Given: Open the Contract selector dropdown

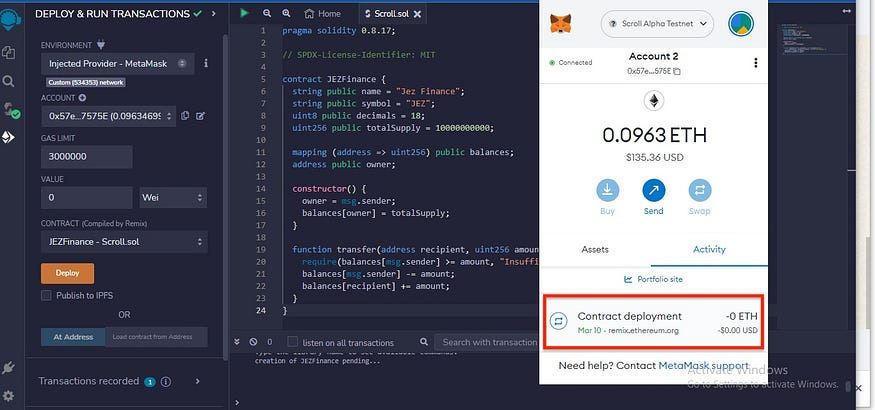Looking at the screenshot, I should pyautogui.click(x=124, y=242).
